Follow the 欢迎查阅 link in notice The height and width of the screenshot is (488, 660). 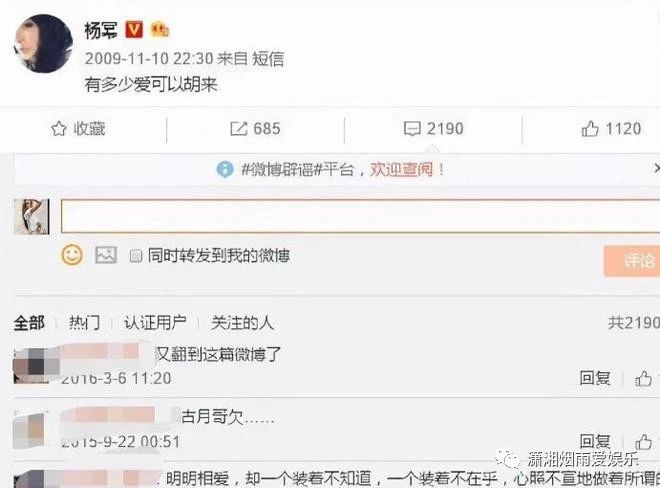coord(402,170)
